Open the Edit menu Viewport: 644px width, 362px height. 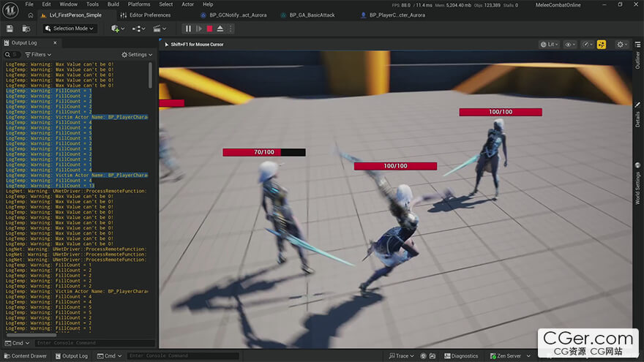46,4
